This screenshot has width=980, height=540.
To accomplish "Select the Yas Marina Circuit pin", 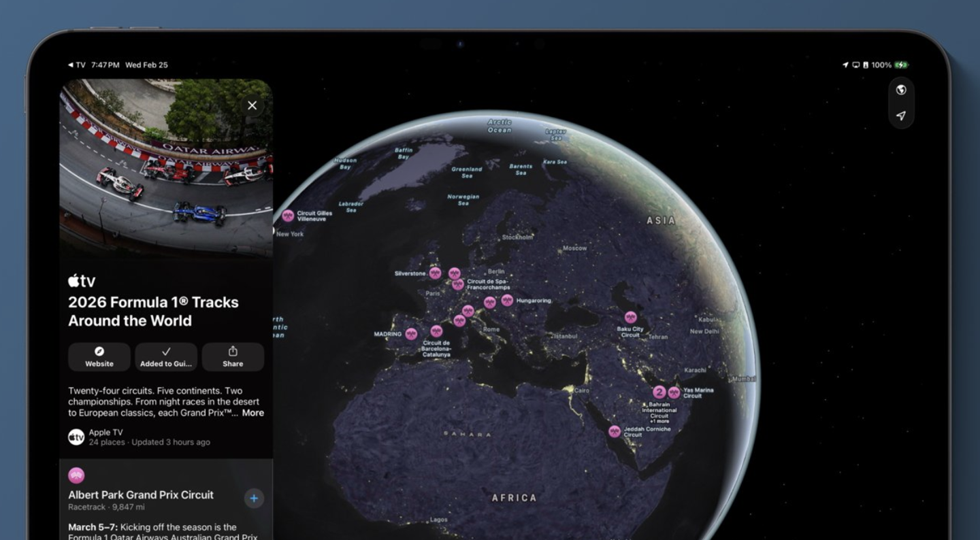I will pyautogui.click(x=674, y=392).
